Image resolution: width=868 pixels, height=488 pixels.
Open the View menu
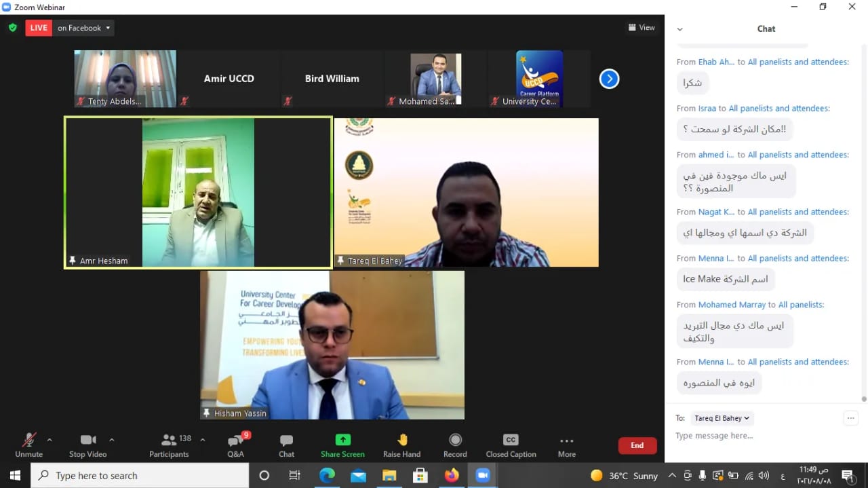tap(641, 27)
